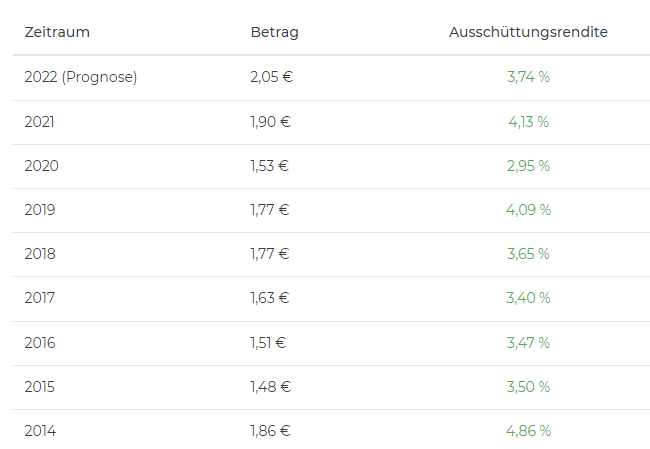This screenshot has width=650, height=449.
Task: Select the 2016 year cell
Action: (40, 343)
